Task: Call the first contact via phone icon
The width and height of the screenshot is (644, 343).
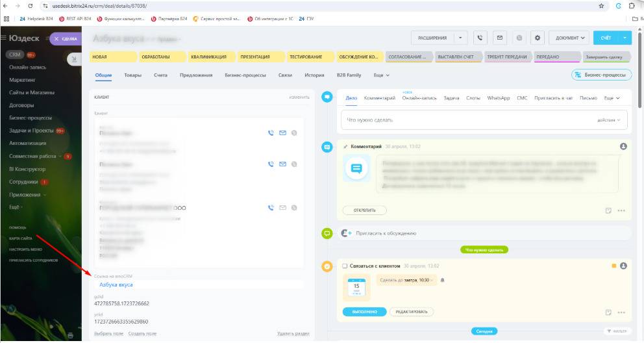Action: click(x=271, y=133)
